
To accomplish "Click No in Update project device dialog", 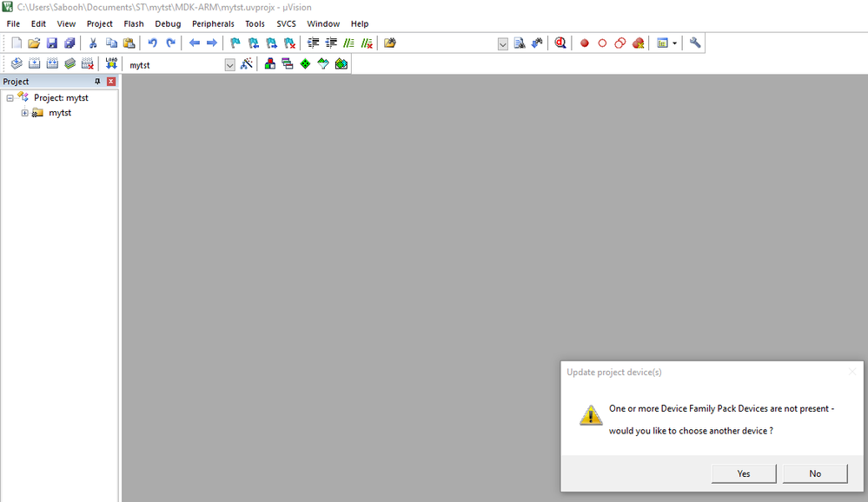I will tap(815, 473).
